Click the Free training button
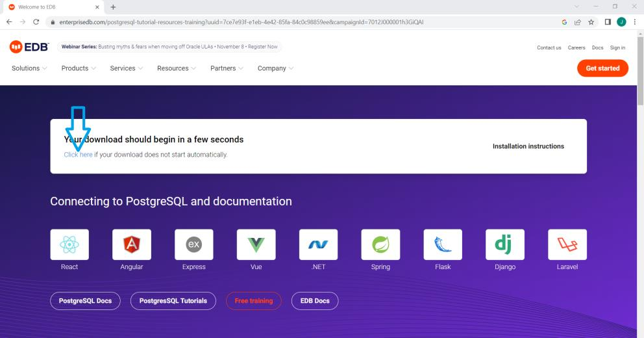644x338 pixels. coord(253,301)
